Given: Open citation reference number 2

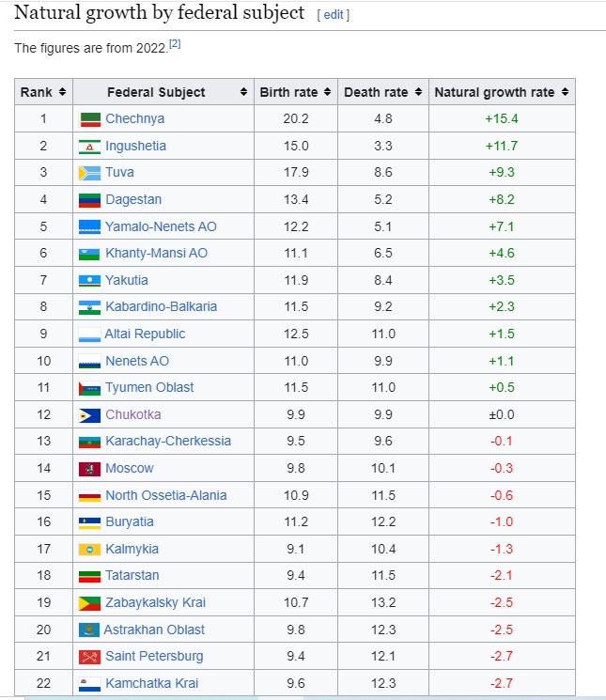Looking at the screenshot, I should 174,43.
